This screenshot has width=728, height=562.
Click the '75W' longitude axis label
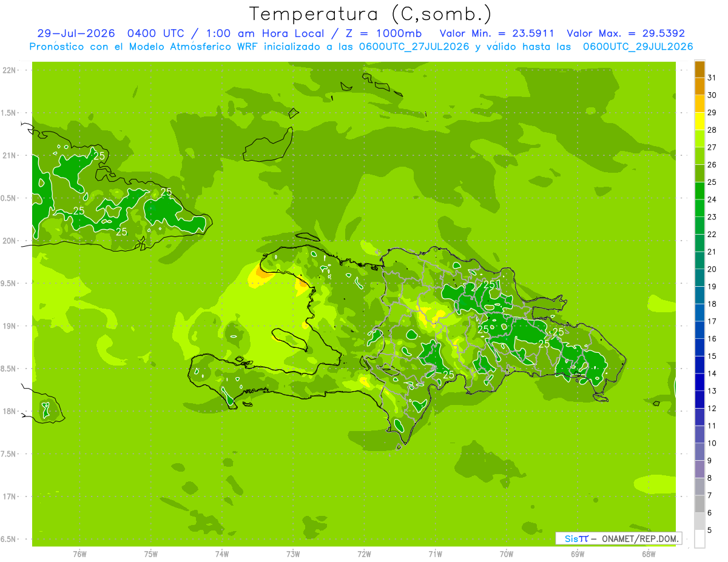point(150,554)
